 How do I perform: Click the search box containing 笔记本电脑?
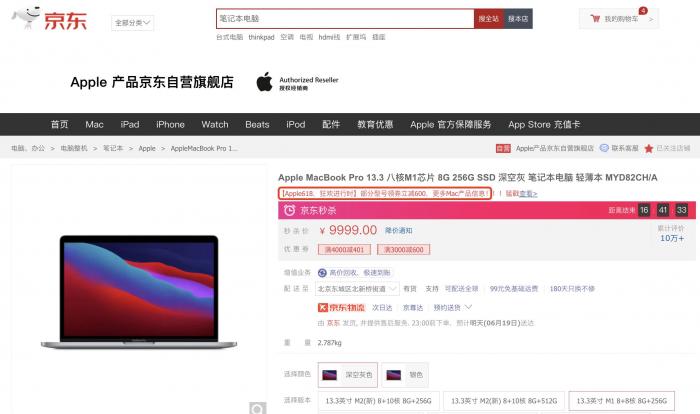pos(345,19)
